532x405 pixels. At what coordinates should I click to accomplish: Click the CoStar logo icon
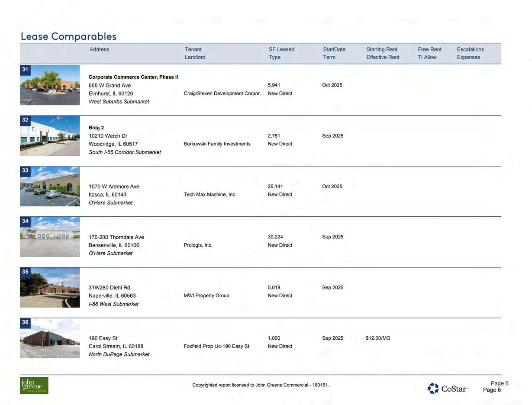(433, 388)
